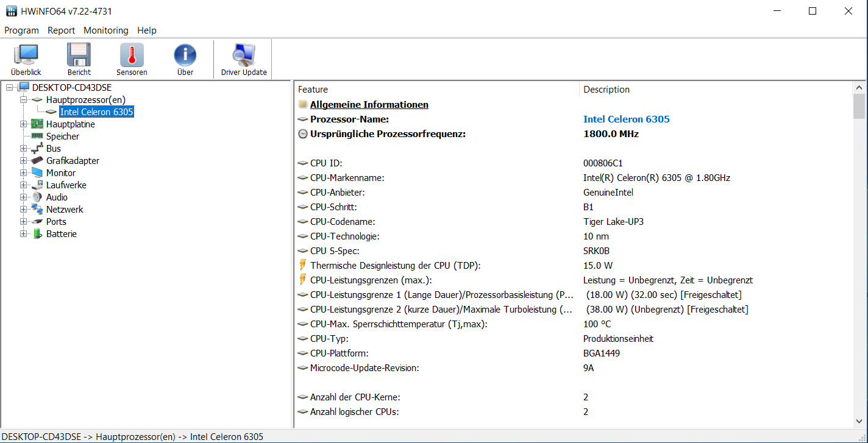Select the Audio speaker icon in tree

(x=38, y=197)
